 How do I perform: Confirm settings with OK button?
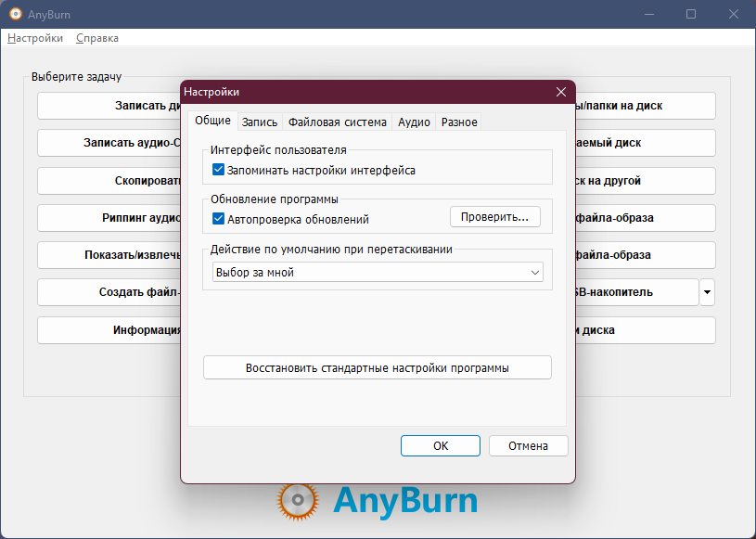click(441, 446)
